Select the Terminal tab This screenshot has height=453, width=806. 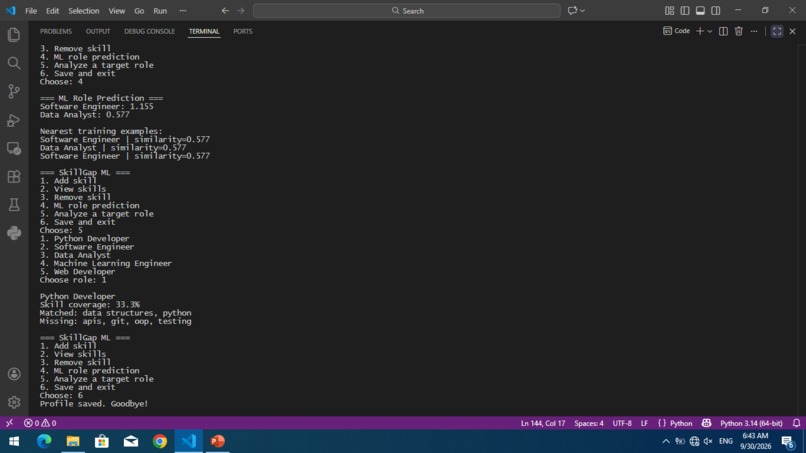point(204,31)
